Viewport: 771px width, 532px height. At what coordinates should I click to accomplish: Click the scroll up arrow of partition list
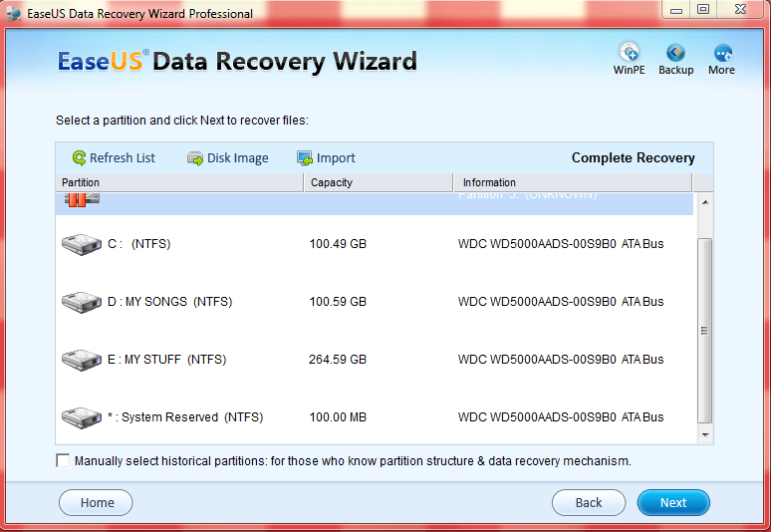coord(705,202)
